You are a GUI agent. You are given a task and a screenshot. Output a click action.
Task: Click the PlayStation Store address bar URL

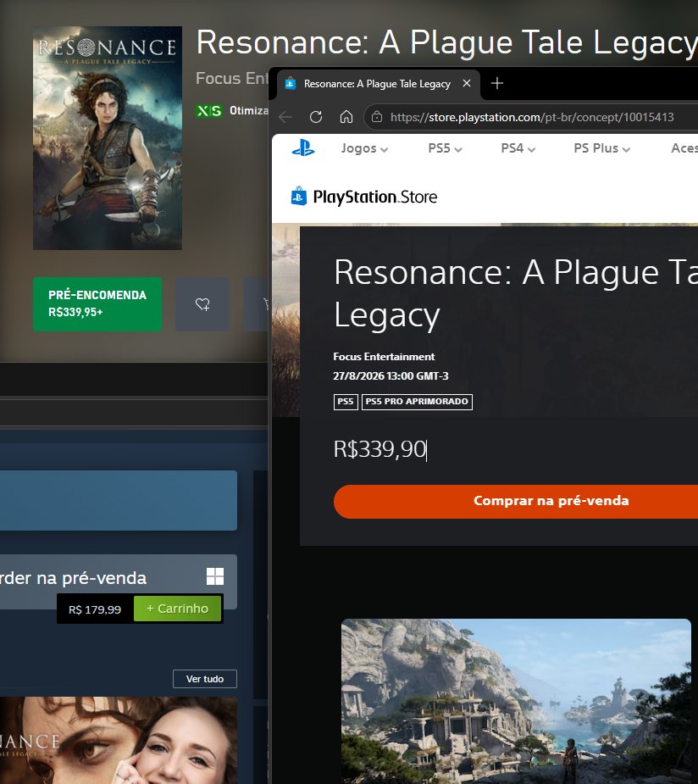pyautogui.click(x=532, y=117)
